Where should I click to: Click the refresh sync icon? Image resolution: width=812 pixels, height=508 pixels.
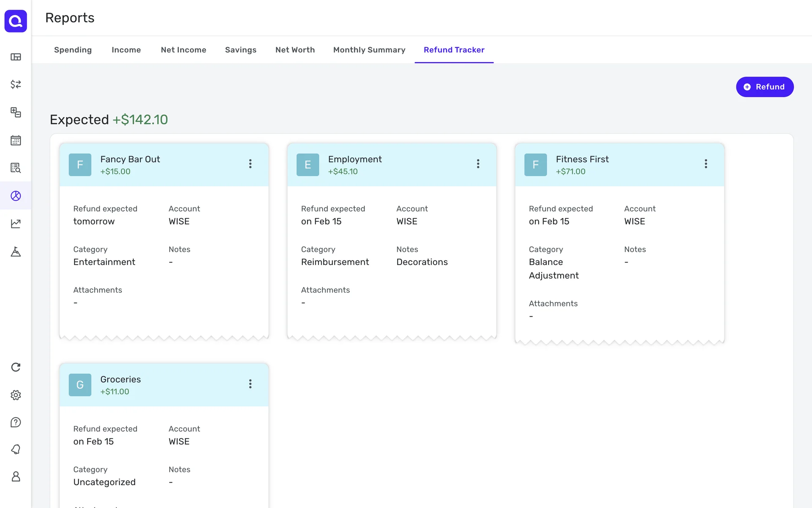coord(16,367)
